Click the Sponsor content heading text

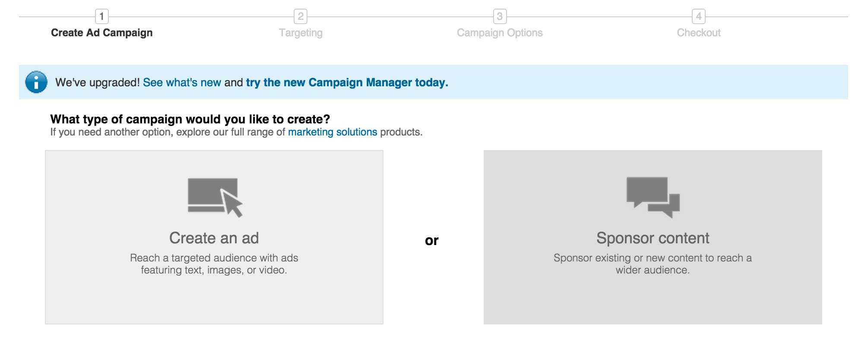click(653, 238)
